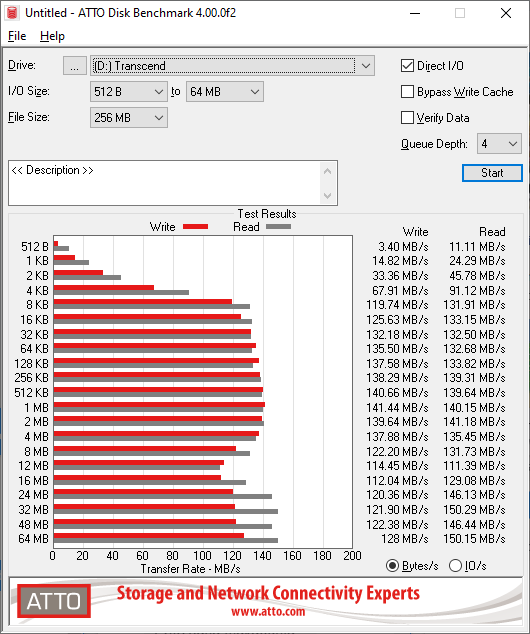Click the read value '11.11 MB/s'
This screenshot has width=530, height=634.
click(477, 246)
